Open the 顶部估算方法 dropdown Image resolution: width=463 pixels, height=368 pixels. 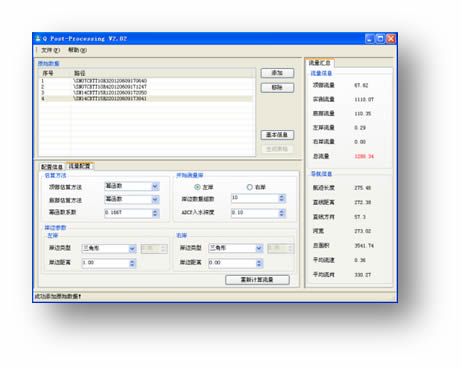(155, 187)
